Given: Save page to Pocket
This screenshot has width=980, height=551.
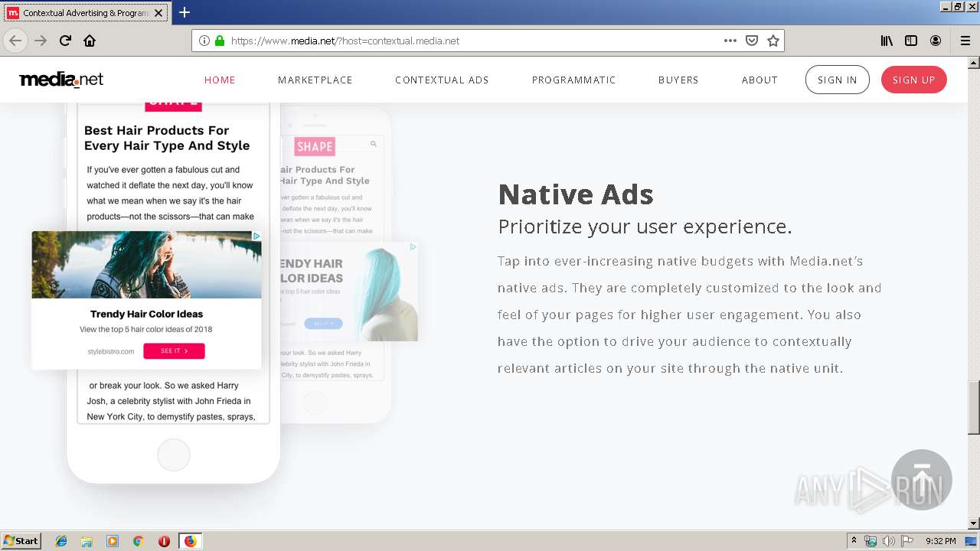Looking at the screenshot, I should coord(752,41).
